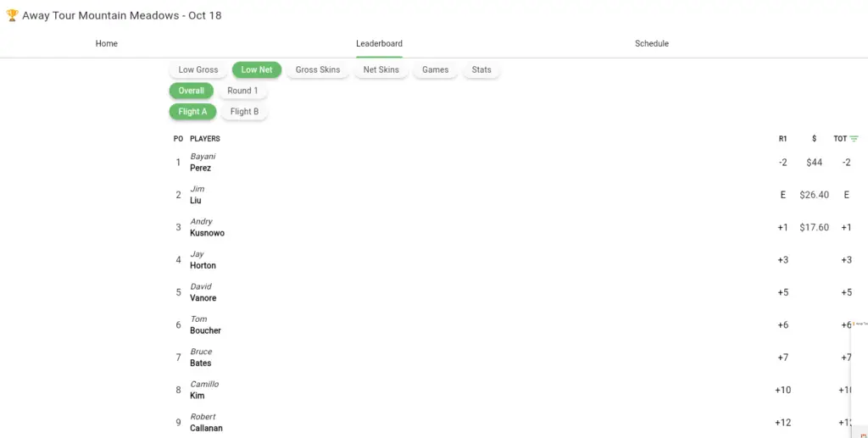The image size is (868, 438).
Task: Select the Overall round filter
Action: [x=192, y=91]
